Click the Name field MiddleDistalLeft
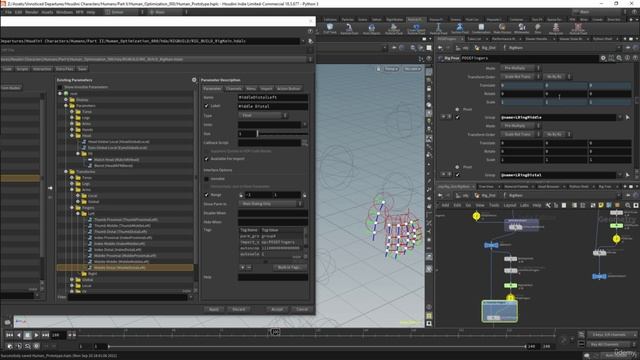This screenshot has width=640, height=360. pos(273,98)
